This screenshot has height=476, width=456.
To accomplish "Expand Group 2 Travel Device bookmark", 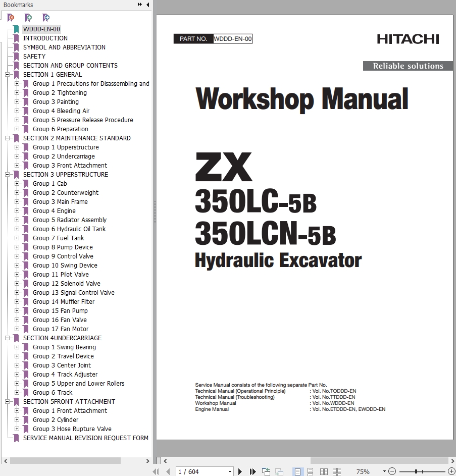I will tap(17, 356).
